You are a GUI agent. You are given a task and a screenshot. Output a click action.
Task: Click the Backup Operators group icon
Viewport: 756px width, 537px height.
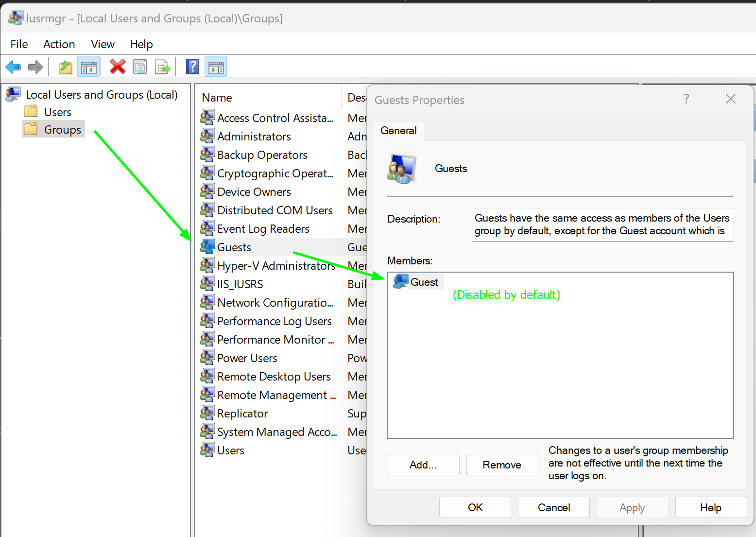click(x=207, y=155)
